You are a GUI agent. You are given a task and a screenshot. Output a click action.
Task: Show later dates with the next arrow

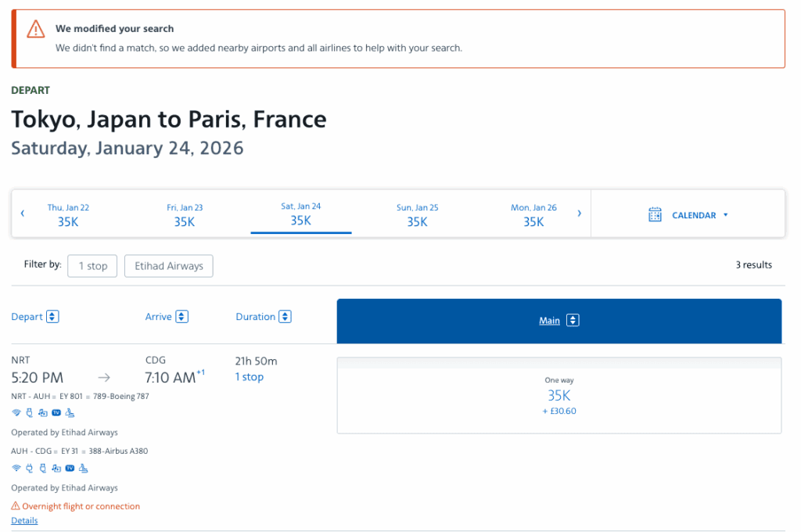(579, 213)
